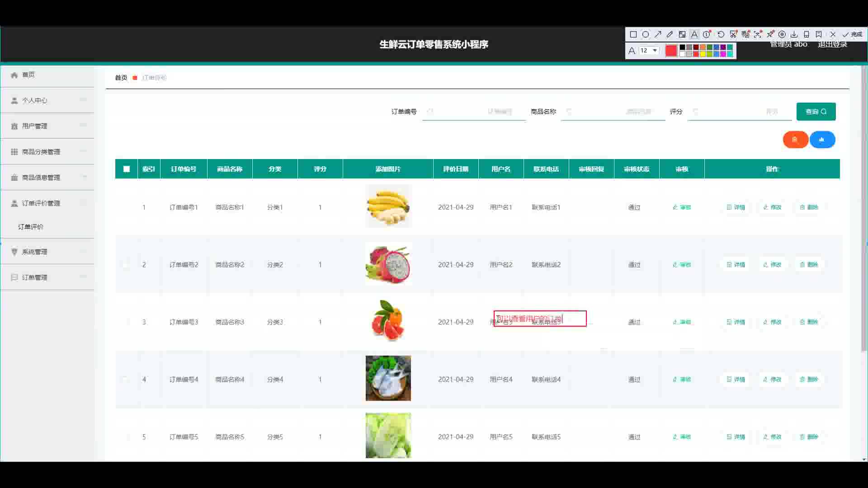Click the scissors icon in capture toolbar
Image resolution: width=868 pixels, height=488 pixels.
coord(733,34)
